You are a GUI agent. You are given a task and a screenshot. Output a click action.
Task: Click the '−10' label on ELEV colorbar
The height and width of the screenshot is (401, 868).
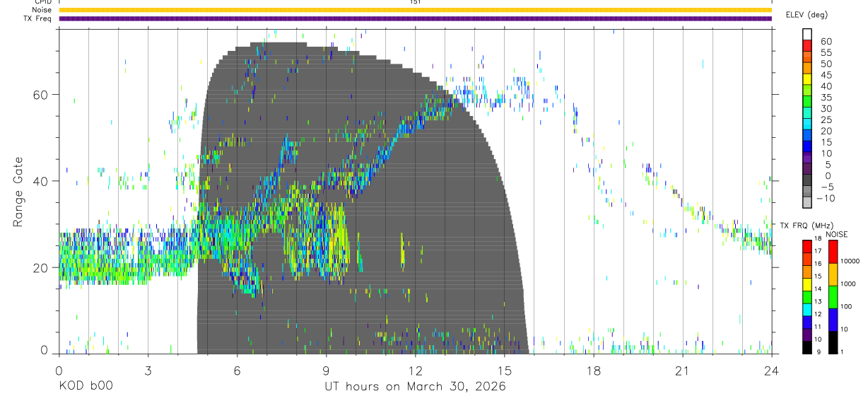[x=826, y=198]
